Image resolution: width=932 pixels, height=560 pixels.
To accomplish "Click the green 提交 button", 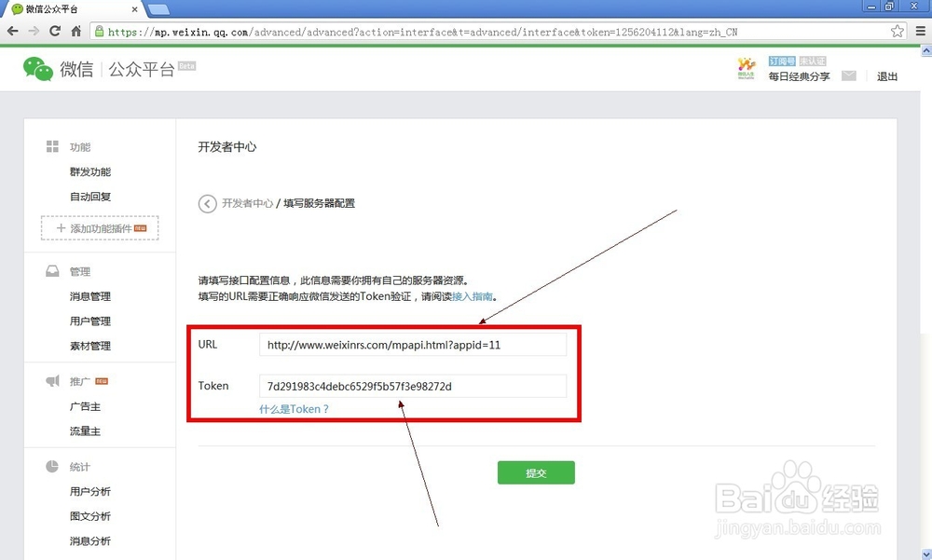I will (536, 472).
